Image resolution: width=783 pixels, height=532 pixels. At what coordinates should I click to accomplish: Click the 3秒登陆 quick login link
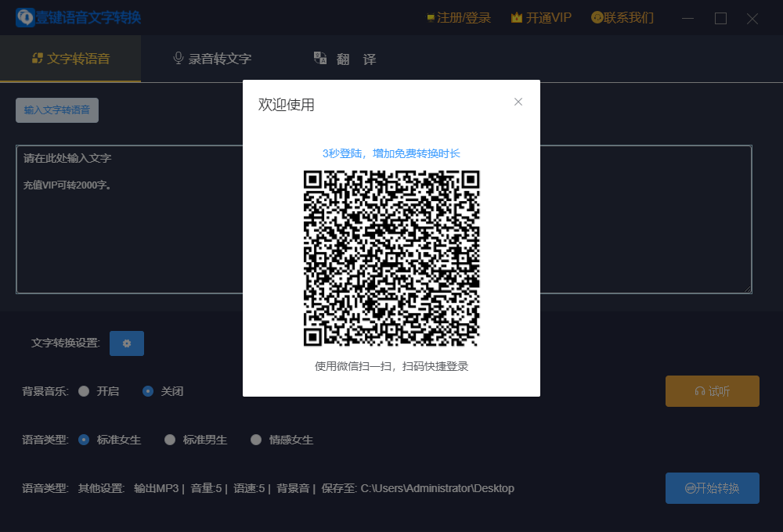coord(391,154)
